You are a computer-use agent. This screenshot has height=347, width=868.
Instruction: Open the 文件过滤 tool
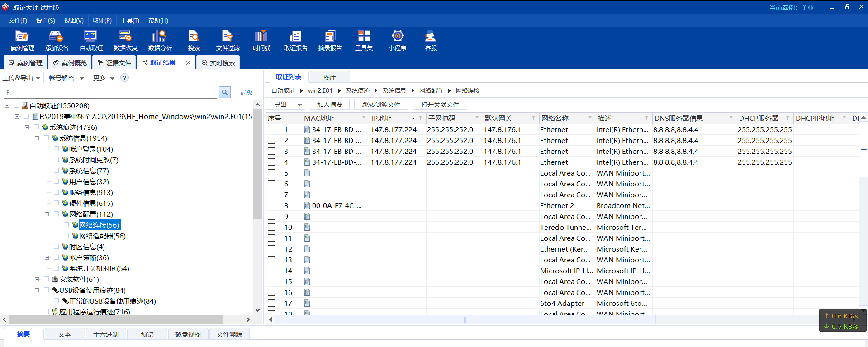click(228, 40)
